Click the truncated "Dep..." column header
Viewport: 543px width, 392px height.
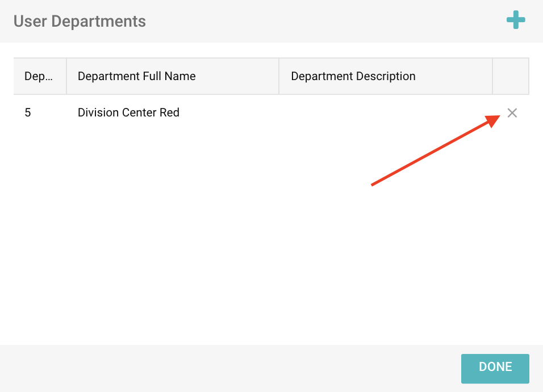39,76
